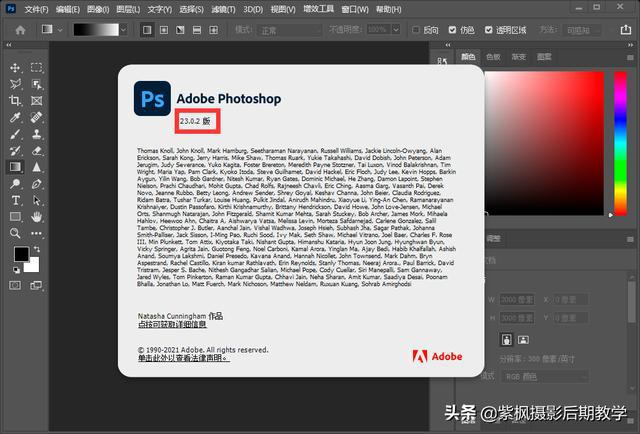This screenshot has width=640, height=434.
Task: Select the Eyedropper tool
Action: pyautogui.click(x=15, y=118)
